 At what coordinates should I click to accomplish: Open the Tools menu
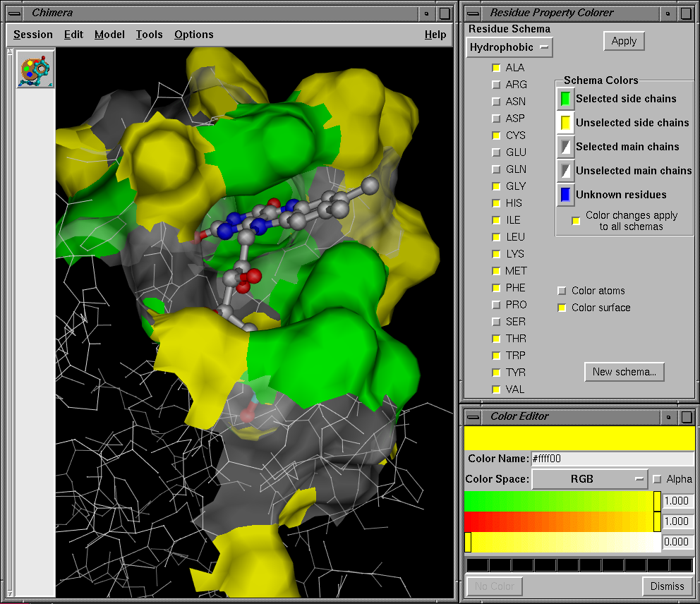click(x=149, y=34)
